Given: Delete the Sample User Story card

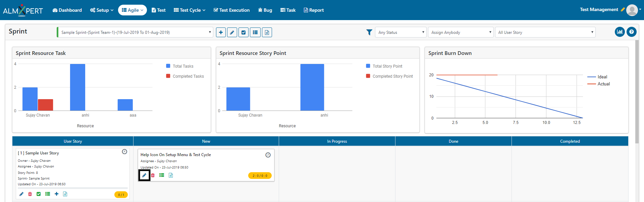Looking at the screenshot, I should [30, 194].
